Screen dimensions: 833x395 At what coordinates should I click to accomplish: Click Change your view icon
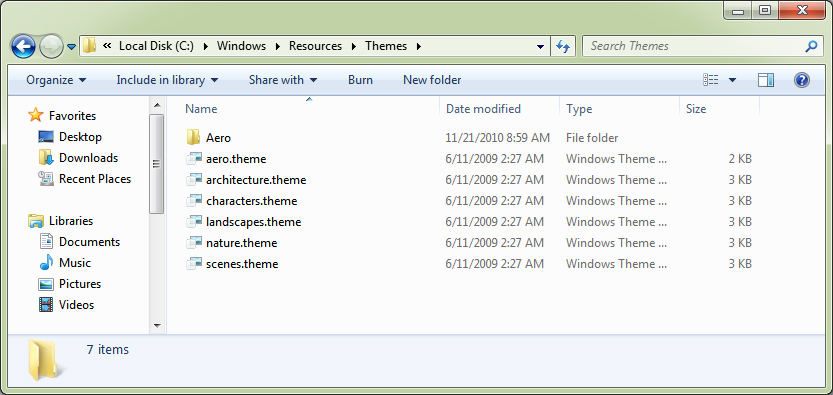711,80
